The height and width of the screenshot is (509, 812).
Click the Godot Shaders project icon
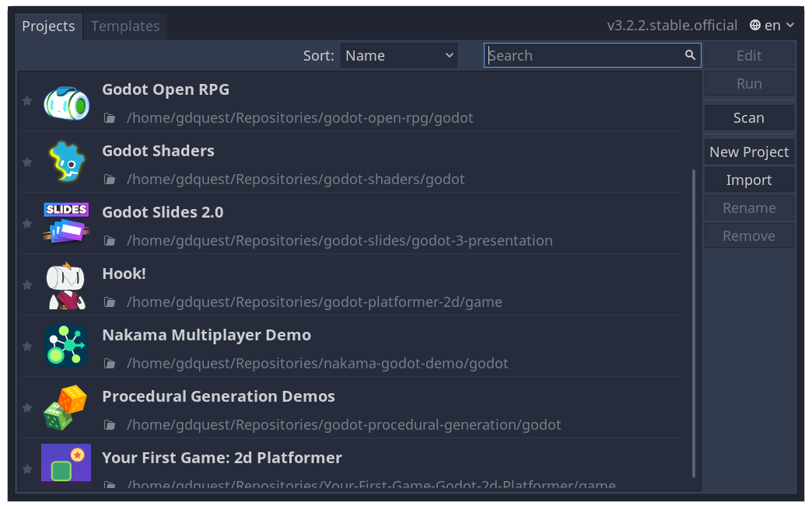(x=66, y=162)
